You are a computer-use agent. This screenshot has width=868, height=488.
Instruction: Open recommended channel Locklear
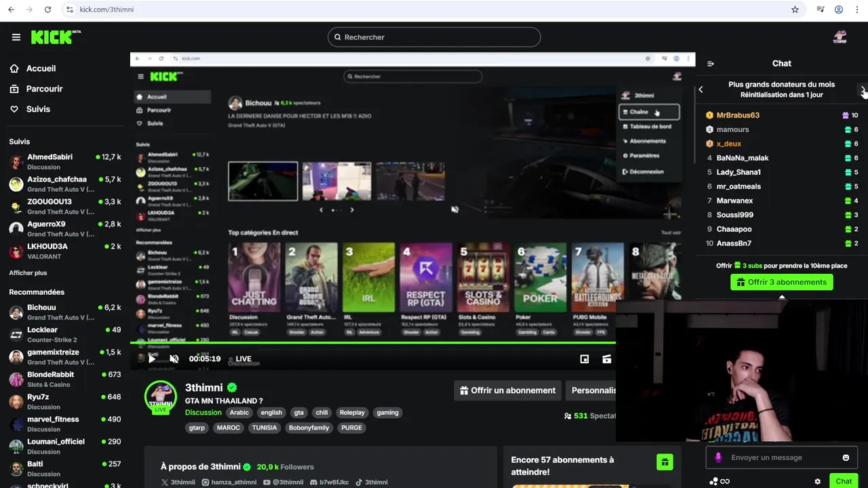point(65,335)
